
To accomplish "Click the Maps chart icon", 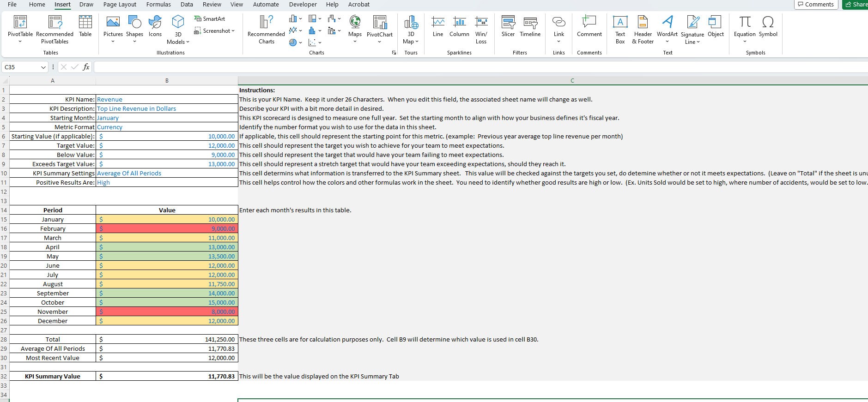I will point(355,22).
